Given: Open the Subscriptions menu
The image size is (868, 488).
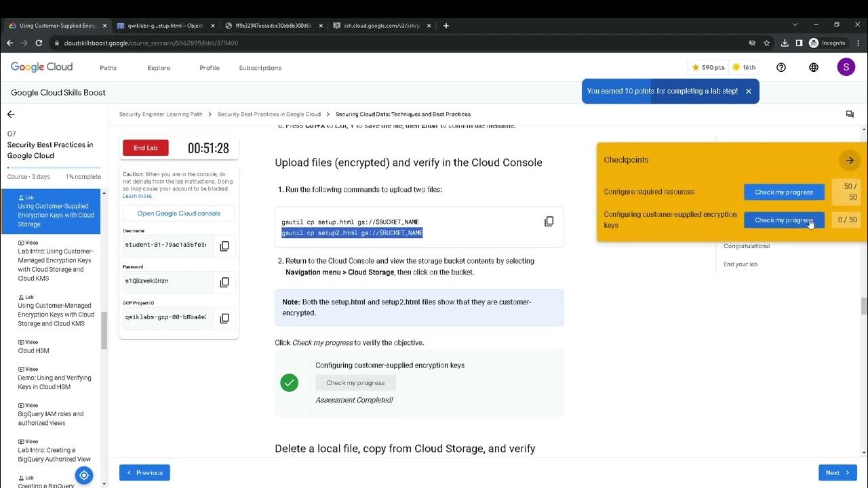Looking at the screenshot, I should click(260, 68).
